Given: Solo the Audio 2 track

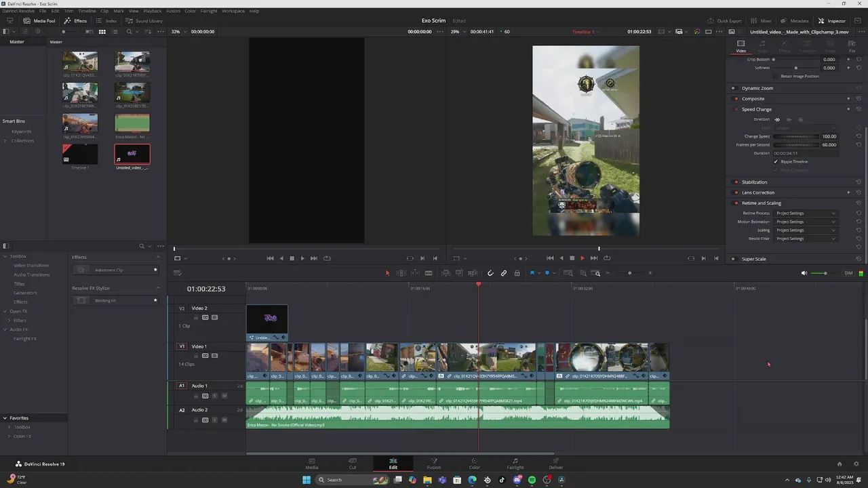Looking at the screenshot, I should tap(214, 420).
